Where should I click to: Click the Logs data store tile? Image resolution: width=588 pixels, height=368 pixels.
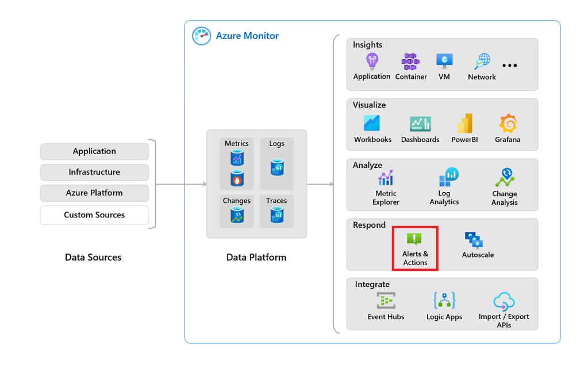276,163
